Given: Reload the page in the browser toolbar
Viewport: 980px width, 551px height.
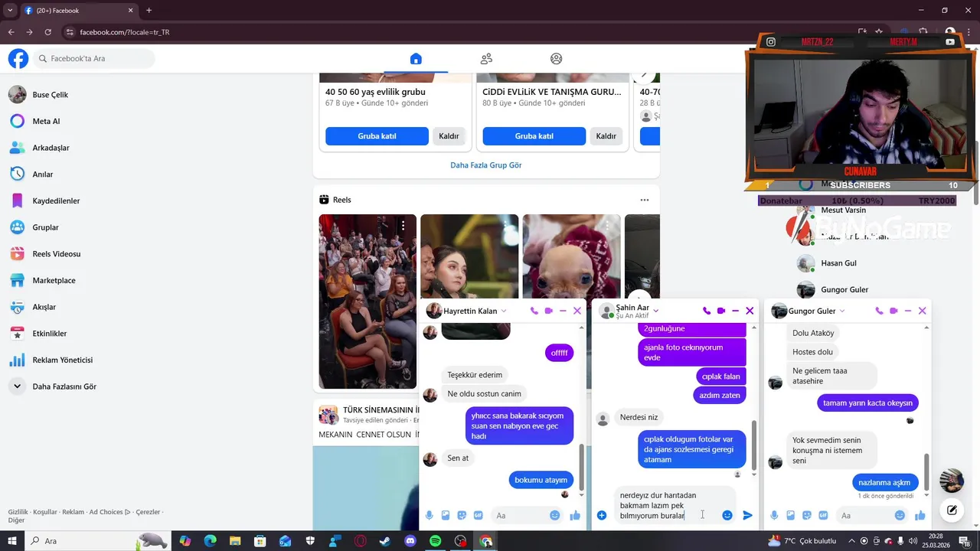Looking at the screenshot, I should tap(48, 32).
